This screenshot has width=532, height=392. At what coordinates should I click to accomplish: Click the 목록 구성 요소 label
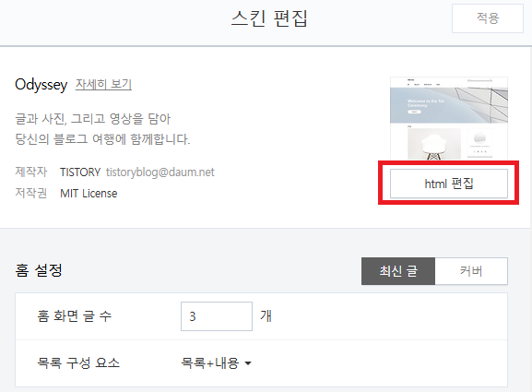78,363
